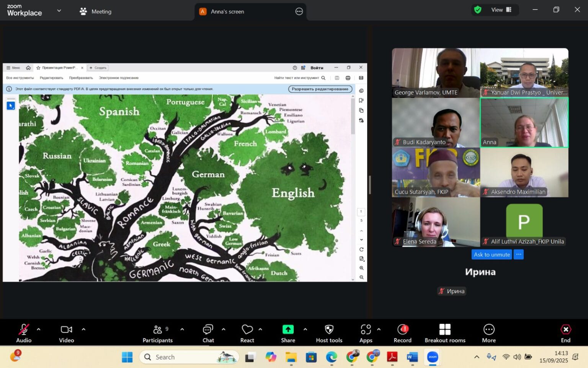Click the End meeting button
The width and height of the screenshot is (588, 368).
(x=565, y=333)
